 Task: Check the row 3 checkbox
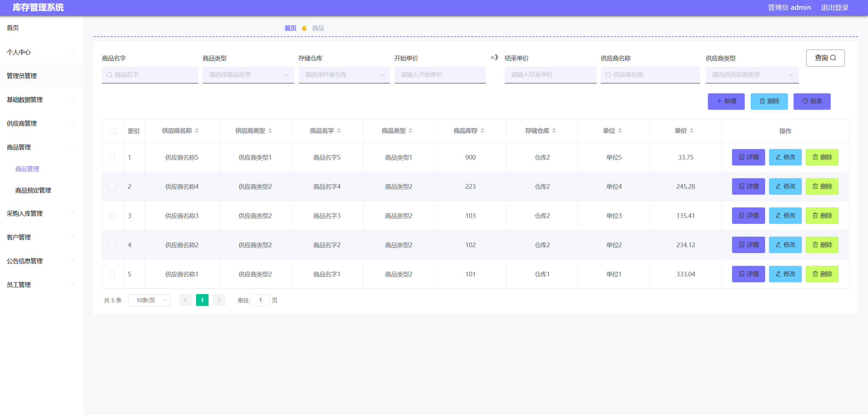point(112,216)
